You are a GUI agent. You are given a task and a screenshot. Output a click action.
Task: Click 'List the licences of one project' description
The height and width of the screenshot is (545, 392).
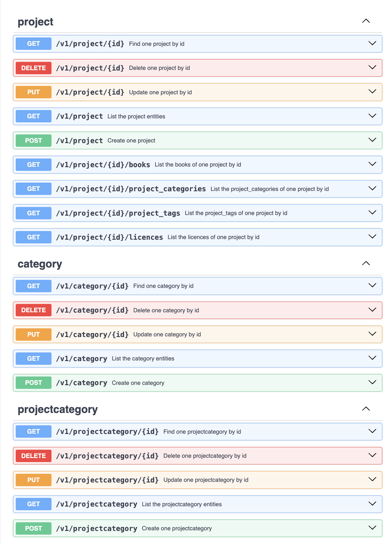tap(214, 237)
